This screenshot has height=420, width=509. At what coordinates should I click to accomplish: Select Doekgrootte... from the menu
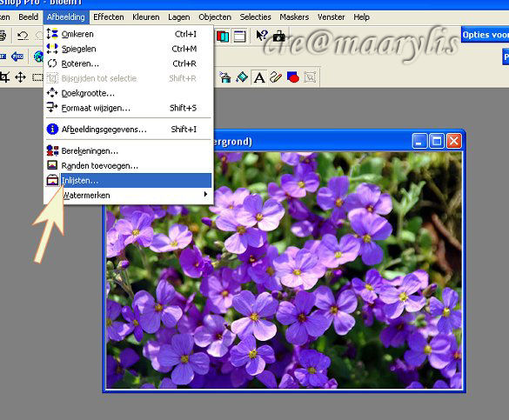tap(129, 93)
